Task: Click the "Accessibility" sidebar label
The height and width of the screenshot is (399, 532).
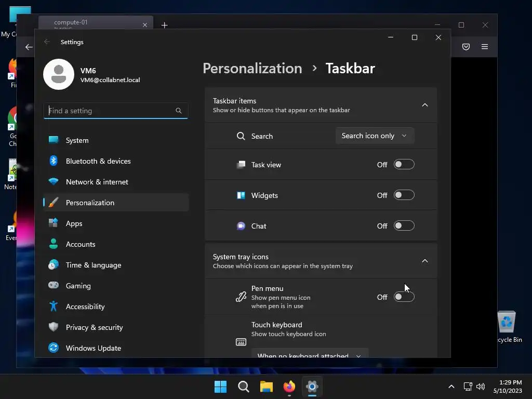Action: 85,307
